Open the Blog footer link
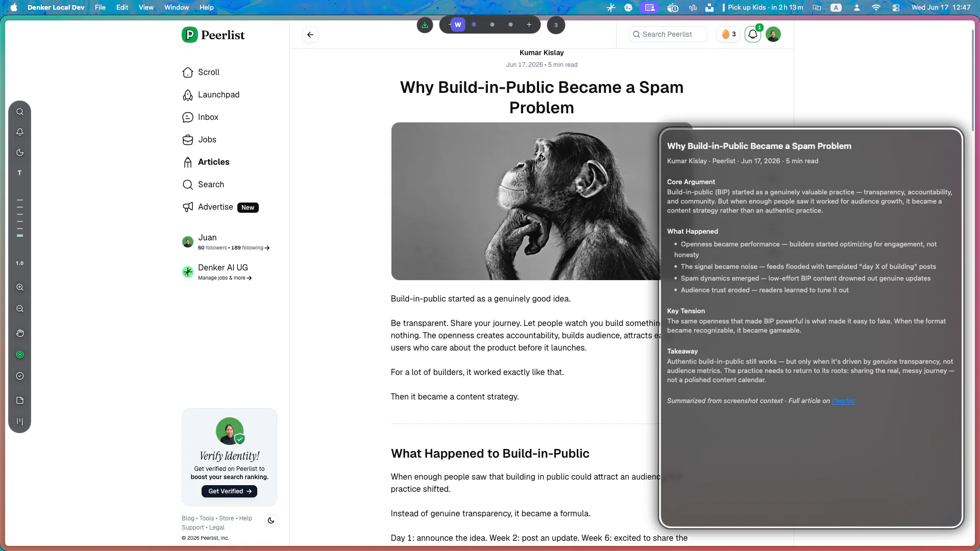This screenshot has height=551, width=980. pyautogui.click(x=188, y=518)
